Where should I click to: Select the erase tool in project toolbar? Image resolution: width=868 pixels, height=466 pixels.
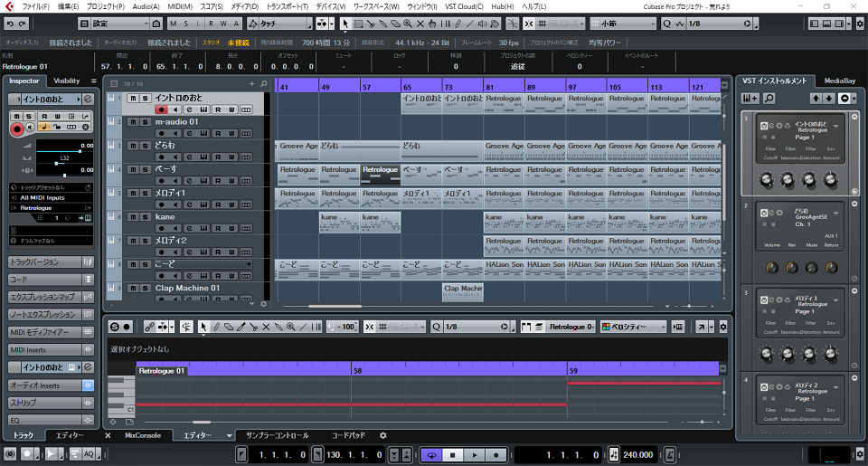pyautogui.click(x=395, y=24)
